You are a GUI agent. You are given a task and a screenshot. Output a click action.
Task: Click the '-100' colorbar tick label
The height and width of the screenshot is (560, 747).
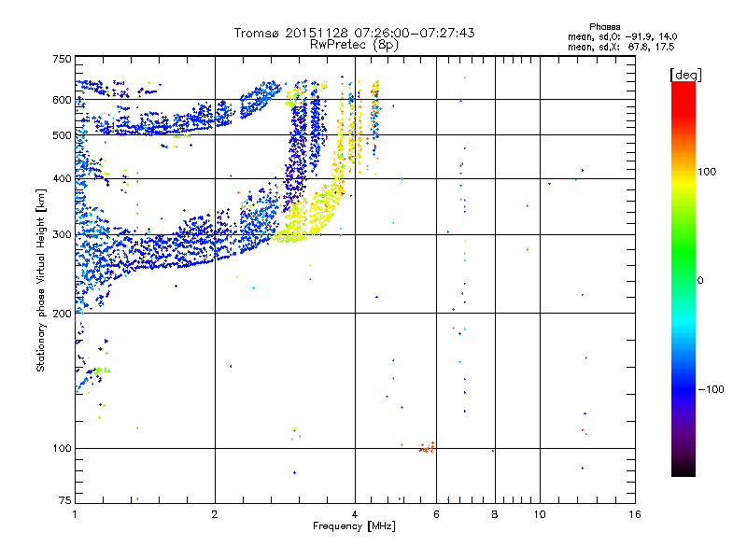pyautogui.click(x=711, y=389)
